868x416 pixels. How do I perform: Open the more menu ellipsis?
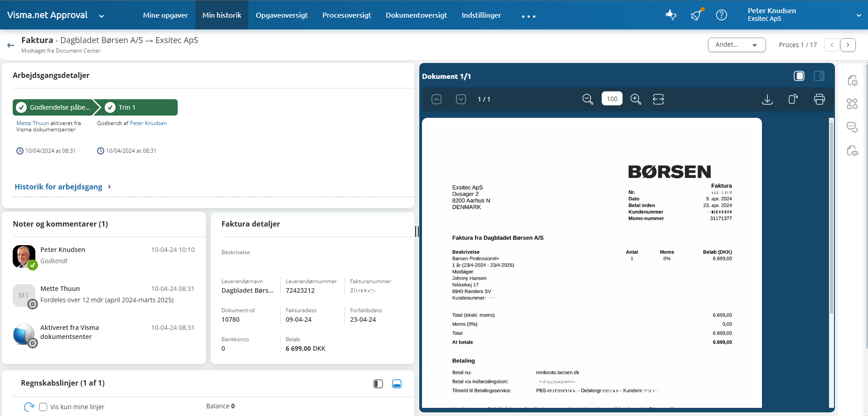pyautogui.click(x=529, y=16)
